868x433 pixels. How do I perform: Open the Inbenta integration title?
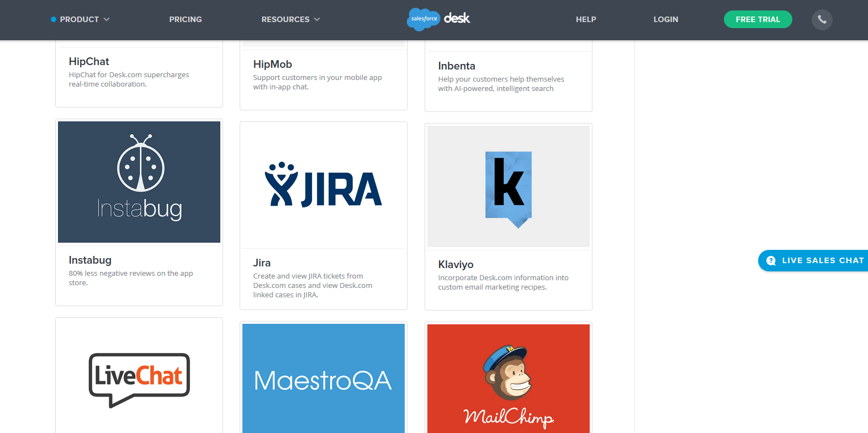coord(457,66)
